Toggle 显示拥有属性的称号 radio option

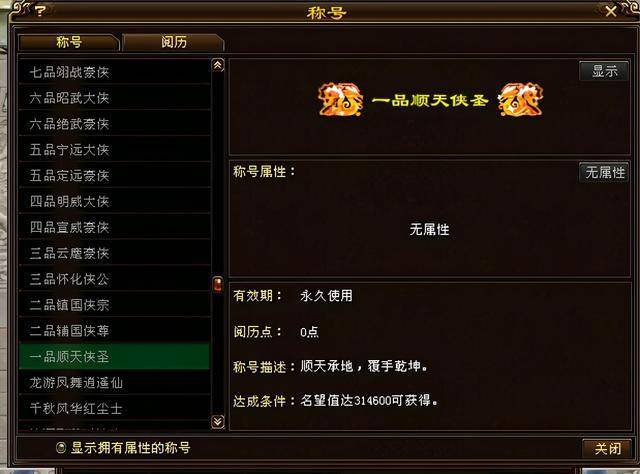point(61,448)
